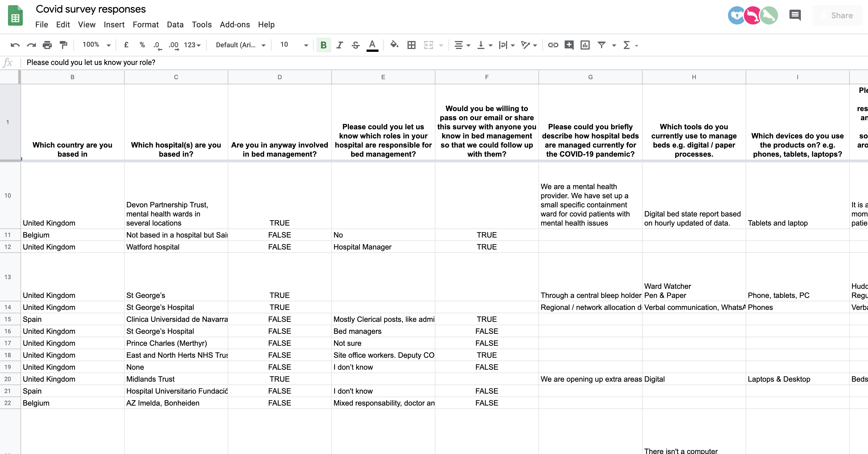Image resolution: width=868 pixels, height=454 pixels.
Task: Select the paint format tool
Action: pos(63,45)
